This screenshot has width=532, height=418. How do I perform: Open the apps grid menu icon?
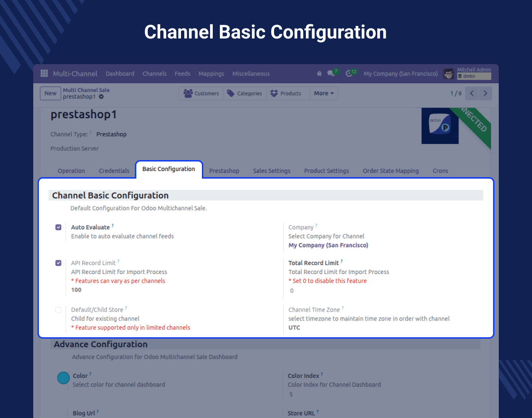pyautogui.click(x=44, y=73)
